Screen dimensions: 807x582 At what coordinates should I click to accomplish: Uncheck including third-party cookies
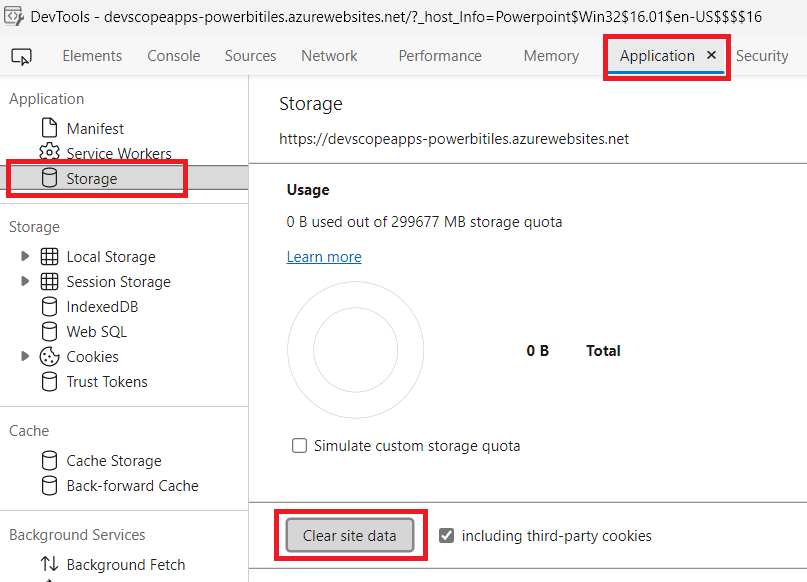[x=447, y=535]
